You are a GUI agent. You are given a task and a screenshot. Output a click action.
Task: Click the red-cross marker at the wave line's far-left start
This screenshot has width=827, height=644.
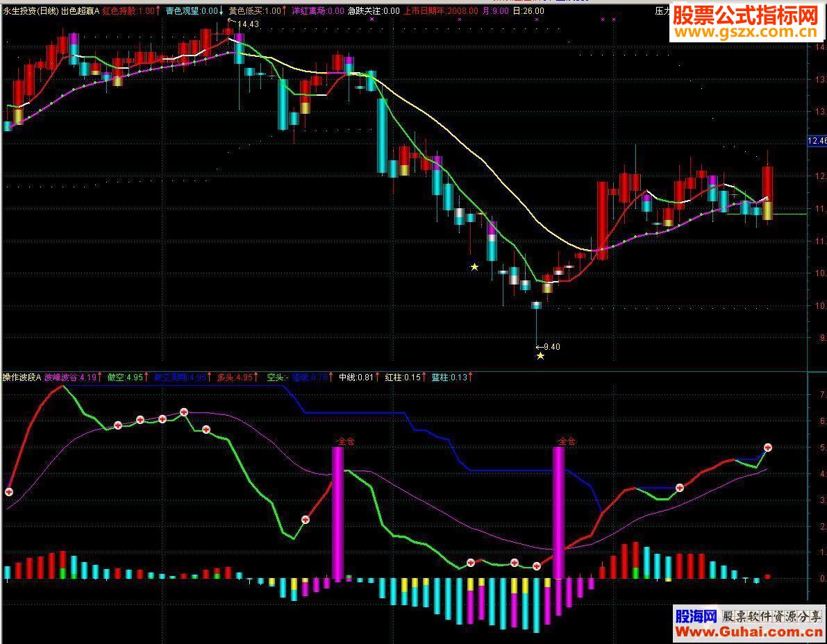tap(8, 492)
